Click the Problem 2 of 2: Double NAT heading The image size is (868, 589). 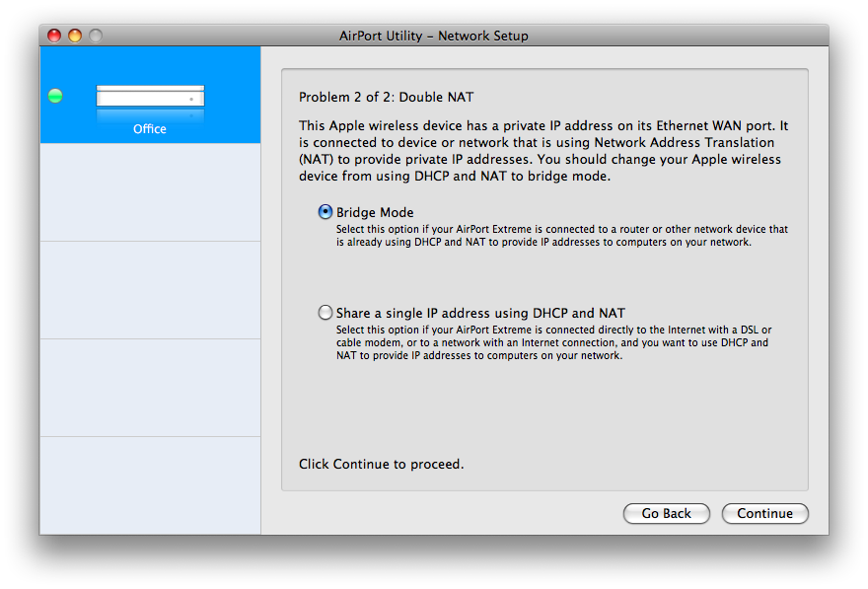pyautogui.click(x=387, y=97)
